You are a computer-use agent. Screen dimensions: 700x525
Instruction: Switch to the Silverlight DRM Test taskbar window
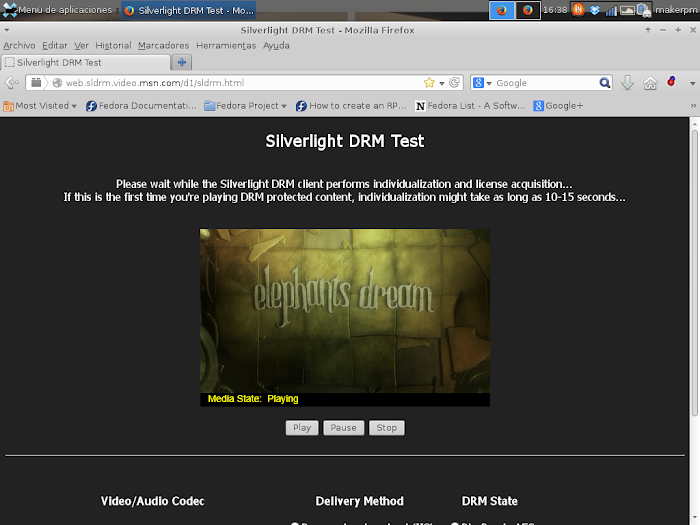pyautogui.click(x=188, y=10)
